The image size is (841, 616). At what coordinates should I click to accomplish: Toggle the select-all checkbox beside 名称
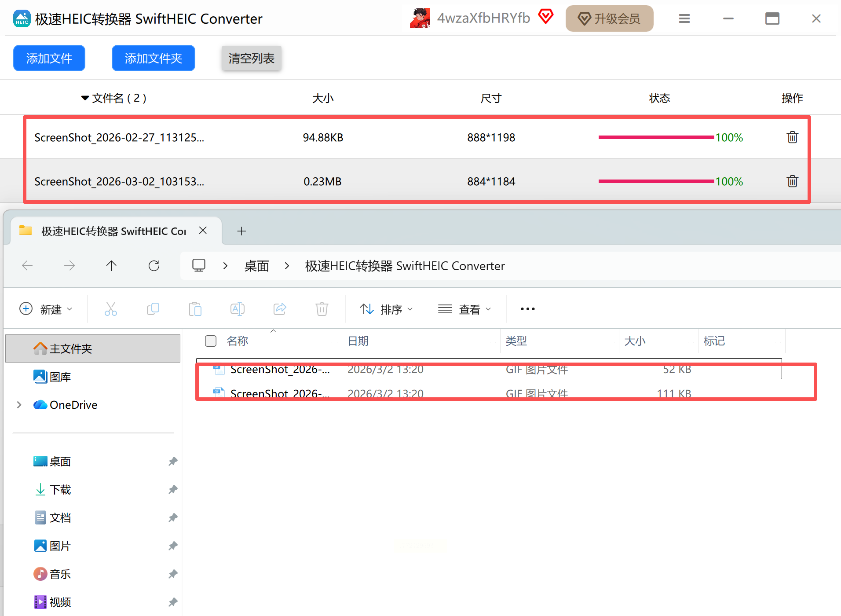pos(211,341)
